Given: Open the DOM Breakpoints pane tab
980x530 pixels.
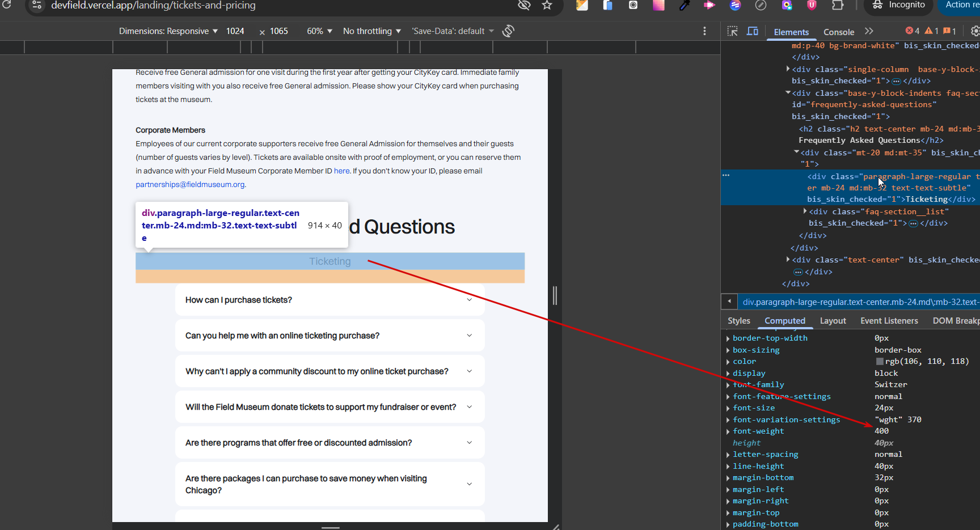Looking at the screenshot, I should pos(956,321).
